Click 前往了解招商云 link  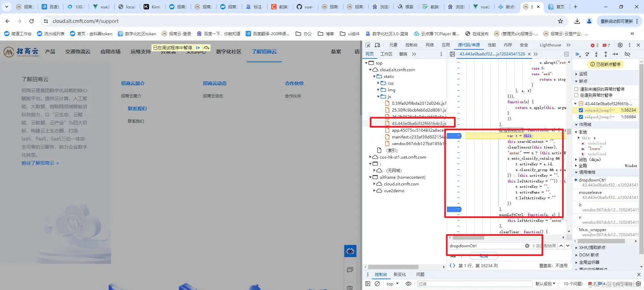click(x=40, y=163)
